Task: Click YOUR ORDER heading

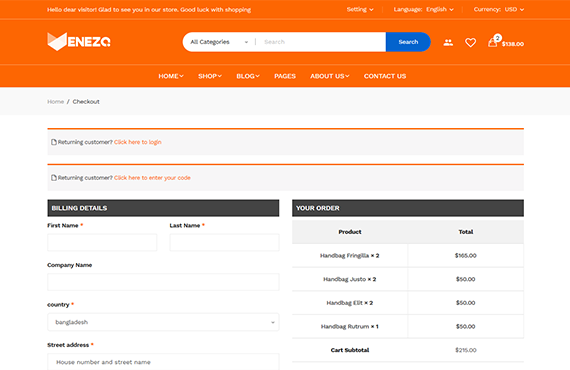Action: (318, 208)
